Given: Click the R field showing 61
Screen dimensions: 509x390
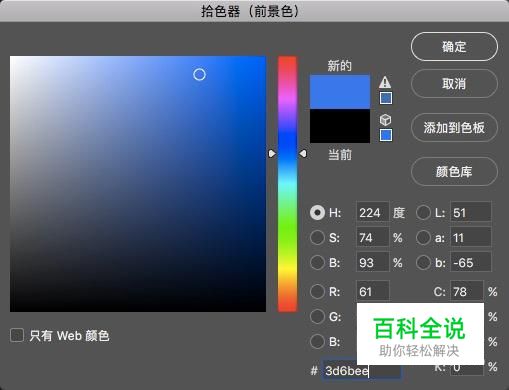Looking at the screenshot, I should coord(373,292).
